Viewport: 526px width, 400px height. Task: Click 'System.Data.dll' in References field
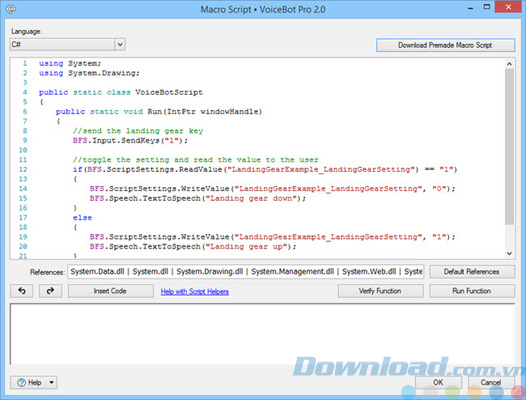pos(97,271)
